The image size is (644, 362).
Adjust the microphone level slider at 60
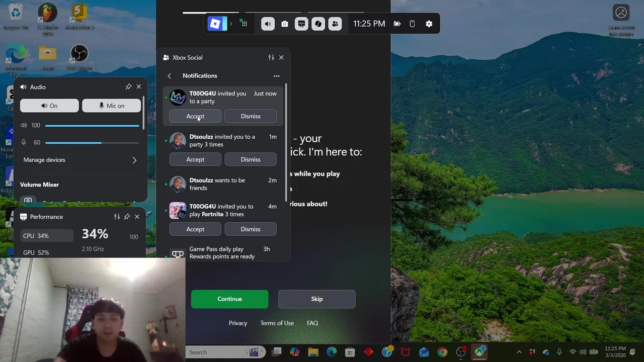tap(92, 143)
